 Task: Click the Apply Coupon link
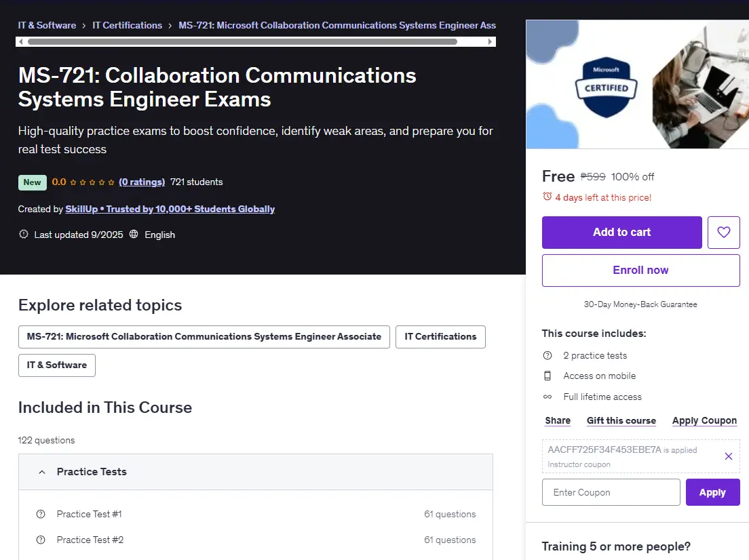pyautogui.click(x=704, y=420)
